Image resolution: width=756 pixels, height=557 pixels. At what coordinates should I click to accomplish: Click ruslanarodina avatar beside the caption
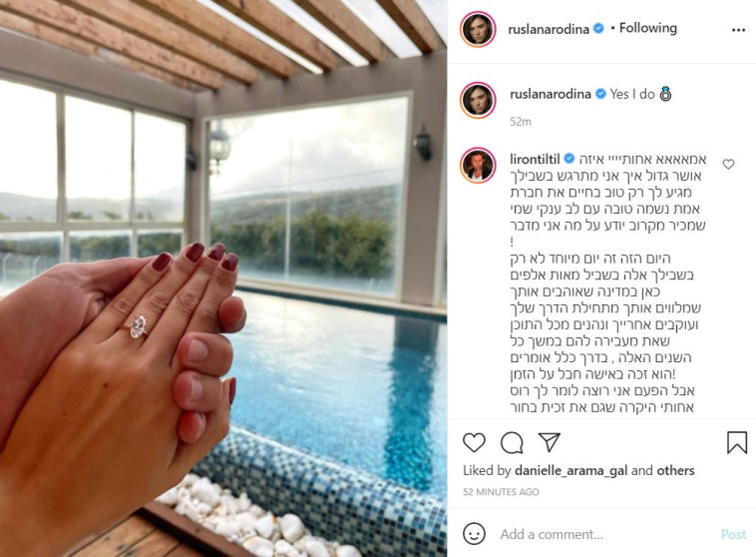pyautogui.click(x=478, y=101)
